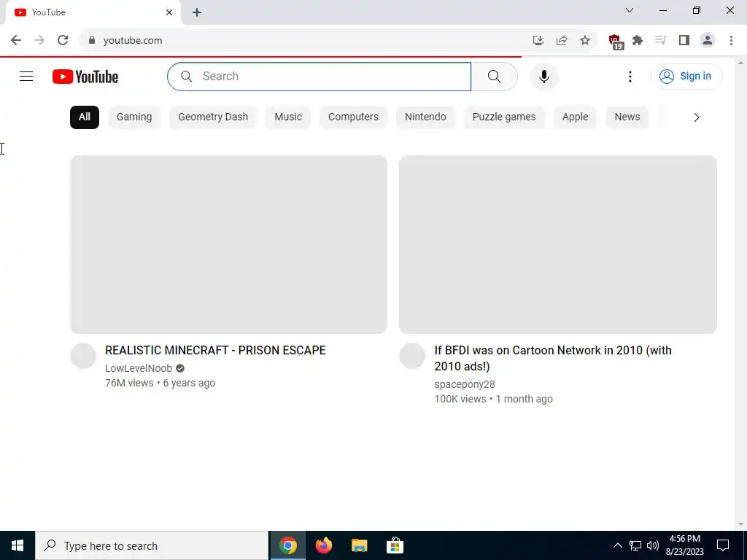Open the volume speaker icon
The width and height of the screenshot is (747, 560).
coord(653,545)
